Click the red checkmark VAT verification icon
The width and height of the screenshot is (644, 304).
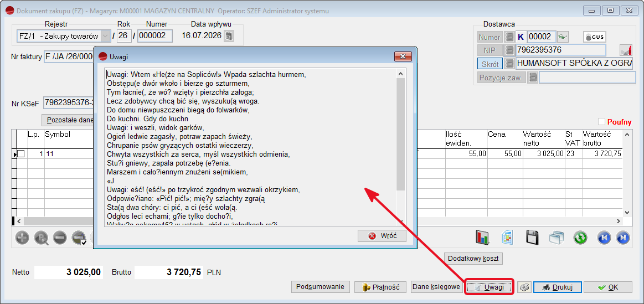point(626,50)
